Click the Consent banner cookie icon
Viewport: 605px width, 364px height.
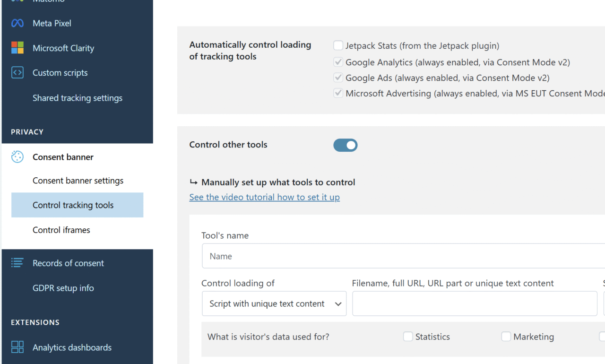(17, 157)
